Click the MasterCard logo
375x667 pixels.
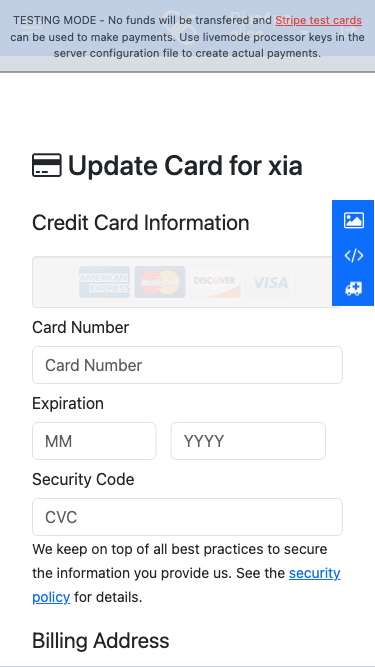click(160, 282)
